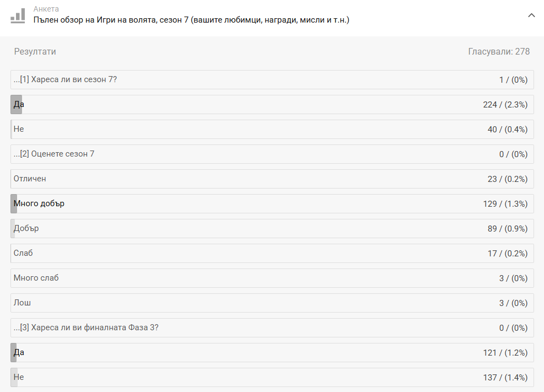Click the 'Гласували: 278' voter count
The width and height of the screenshot is (544, 392).
pos(499,52)
